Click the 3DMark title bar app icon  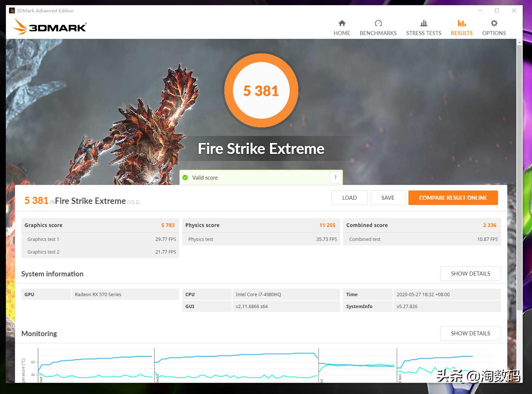(12, 10)
